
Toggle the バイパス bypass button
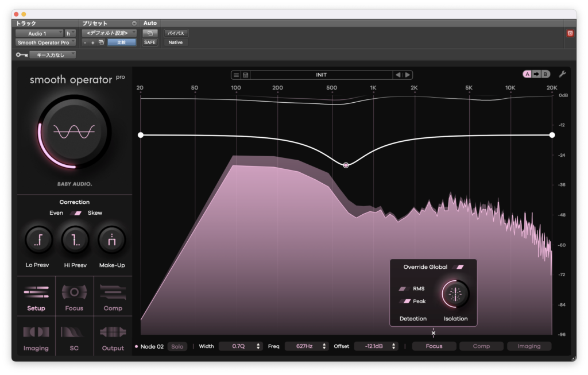(x=176, y=33)
